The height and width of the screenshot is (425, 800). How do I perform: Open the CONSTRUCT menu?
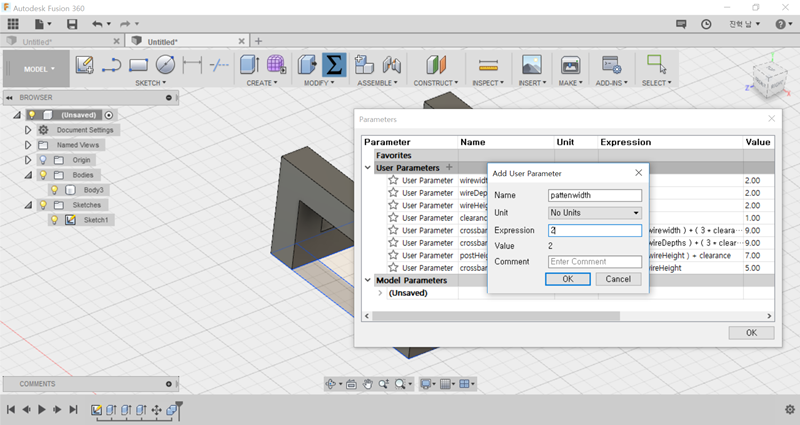(x=435, y=83)
